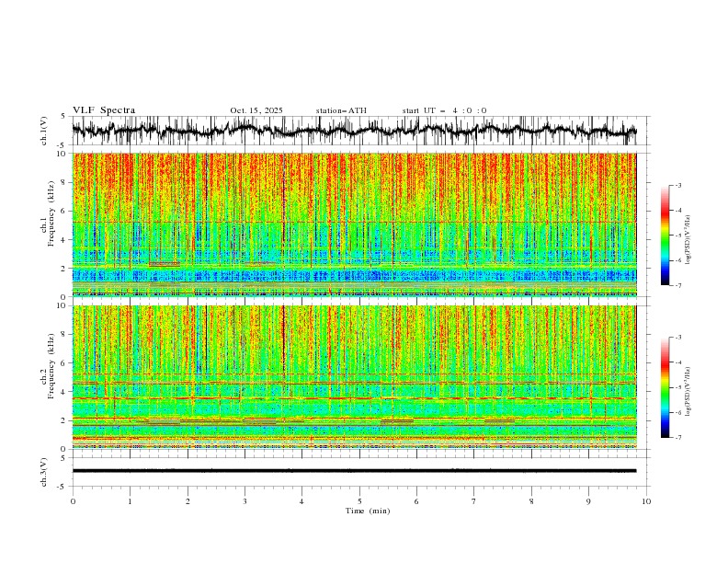Image resolution: width=728 pixels, height=563 pixels.
Task: Click the ch.1 Frequency (kHz) axis label
Action: coord(48,213)
